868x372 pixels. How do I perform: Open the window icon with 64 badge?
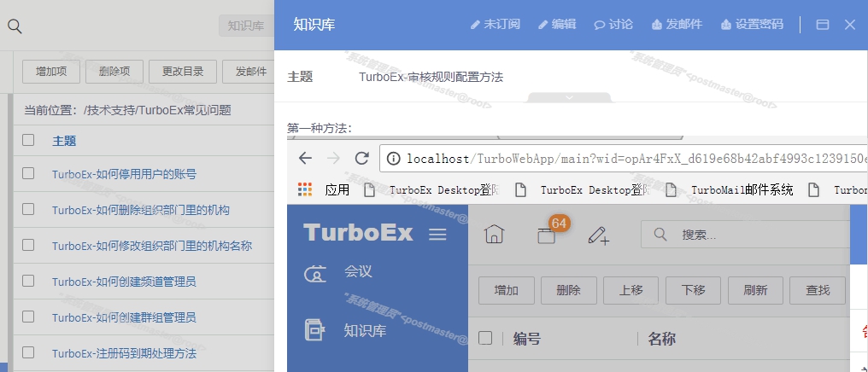547,235
